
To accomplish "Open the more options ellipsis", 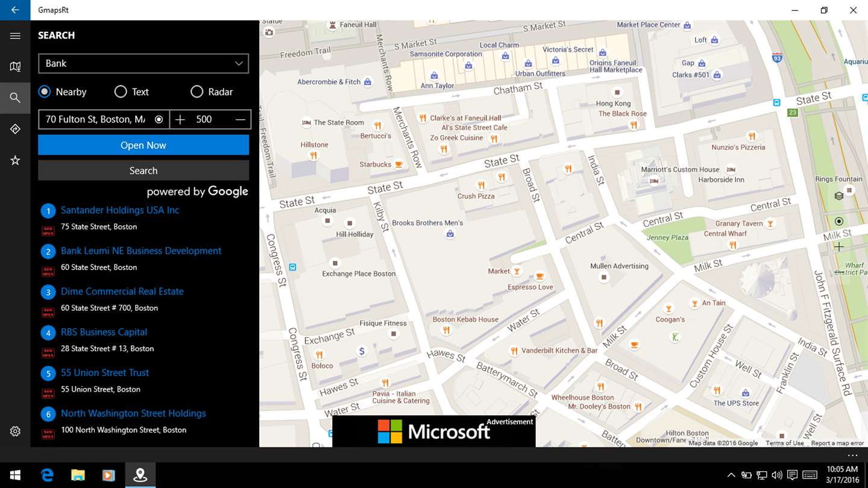I will click(852, 455).
